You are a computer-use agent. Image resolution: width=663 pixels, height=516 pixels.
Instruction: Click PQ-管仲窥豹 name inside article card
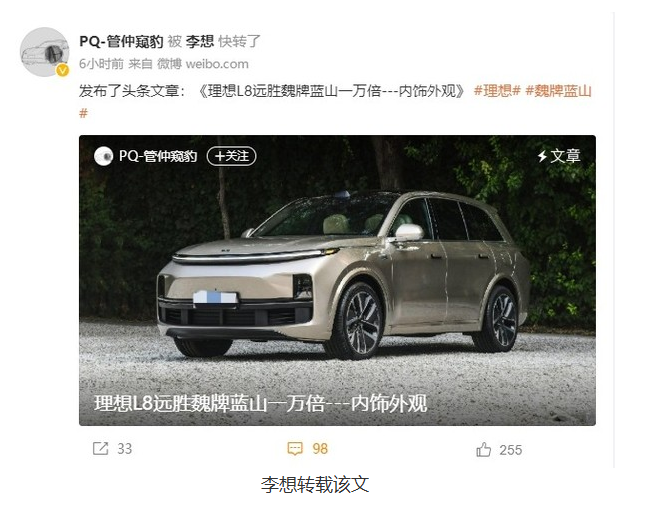pos(158,156)
